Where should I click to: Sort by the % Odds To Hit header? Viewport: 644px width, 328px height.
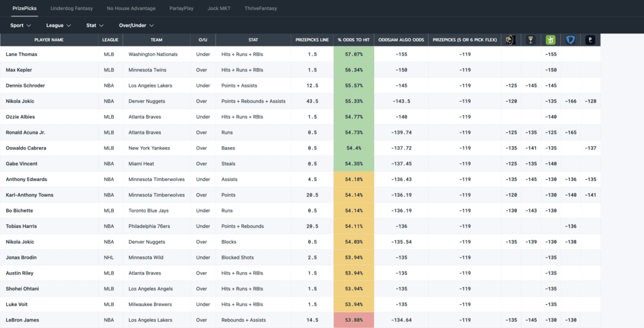click(x=353, y=40)
